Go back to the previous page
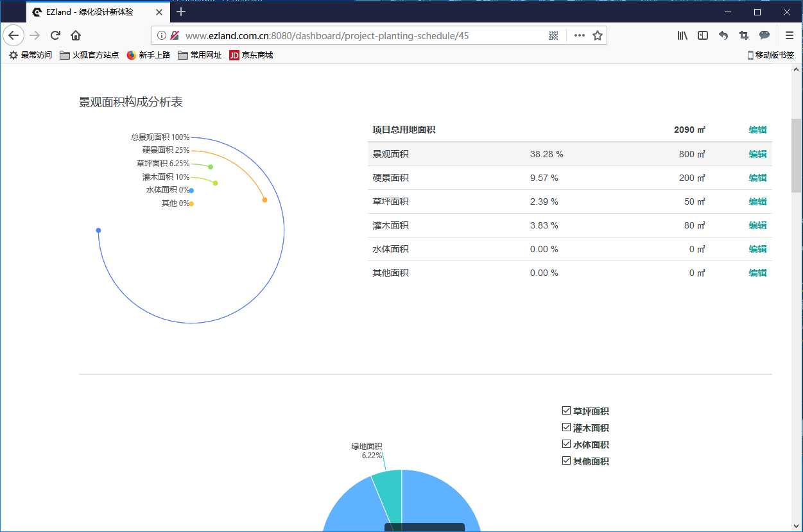The height and width of the screenshot is (532, 803). pos(13,35)
